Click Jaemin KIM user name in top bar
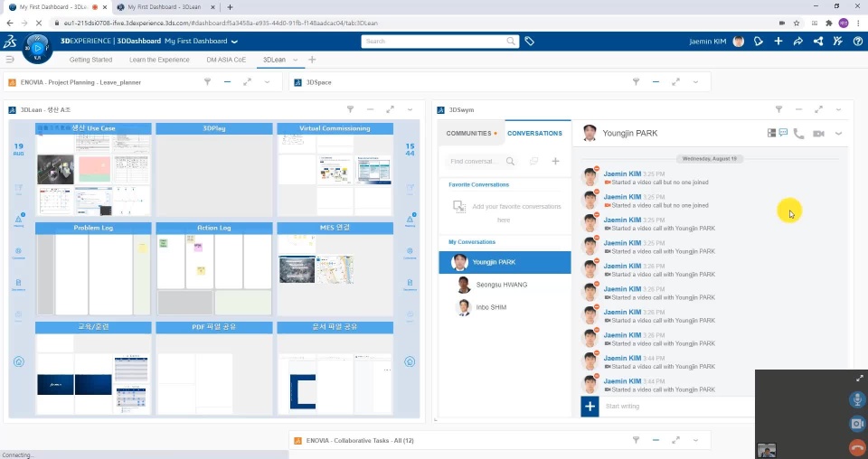 click(707, 42)
